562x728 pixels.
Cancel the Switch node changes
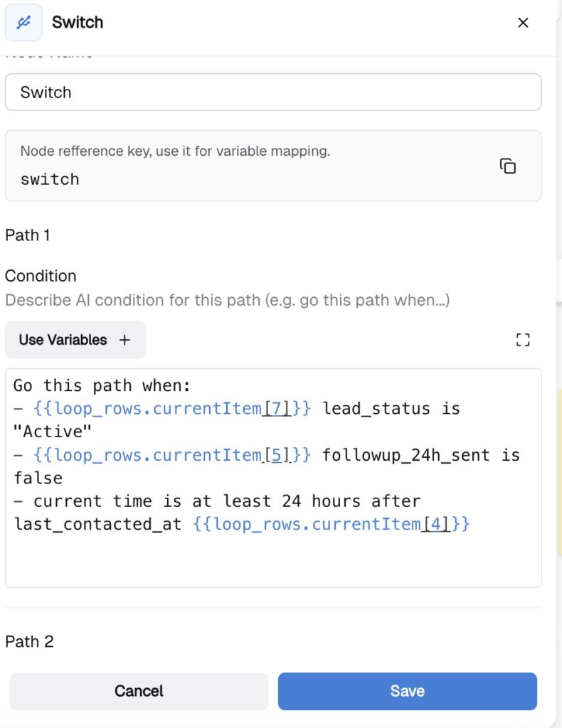pyautogui.click(x=139, y=691)
